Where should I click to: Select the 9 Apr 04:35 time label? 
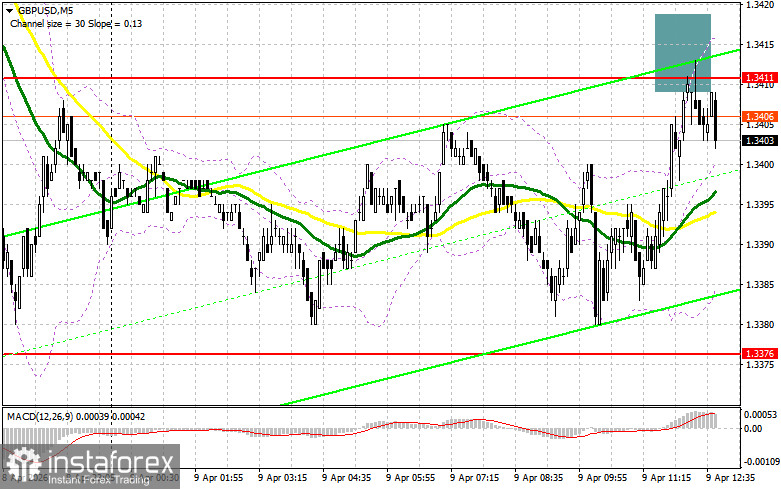[x=346, y=477]
